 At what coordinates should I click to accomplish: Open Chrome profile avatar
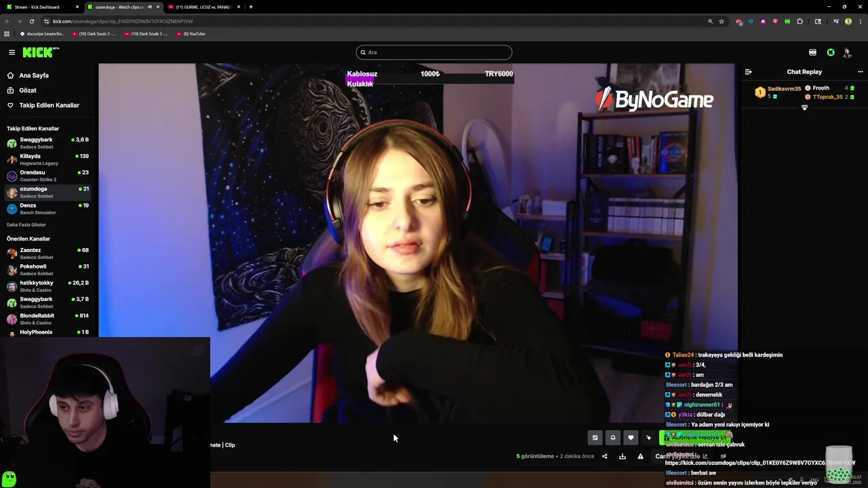tap(848, 21)
